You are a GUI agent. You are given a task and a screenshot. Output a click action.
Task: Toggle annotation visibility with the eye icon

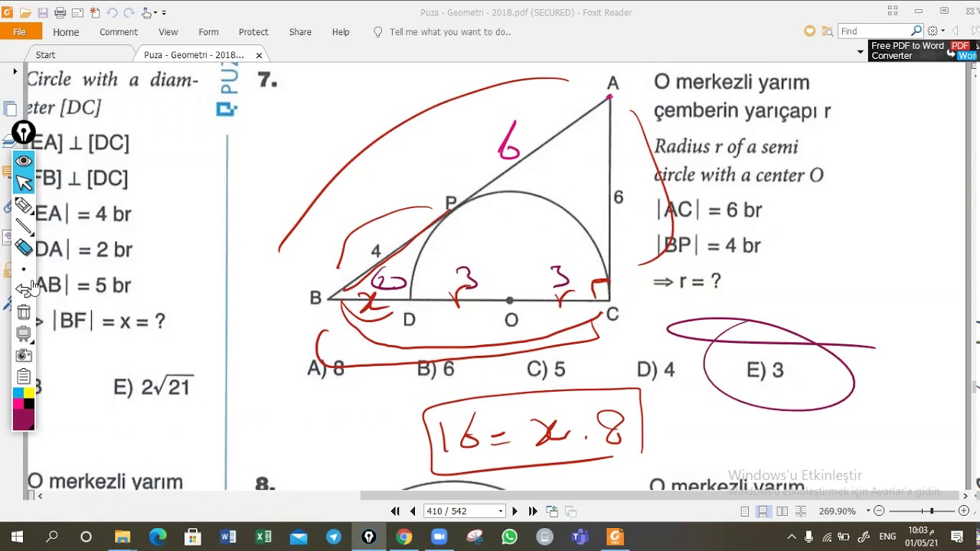coord(24,161)
